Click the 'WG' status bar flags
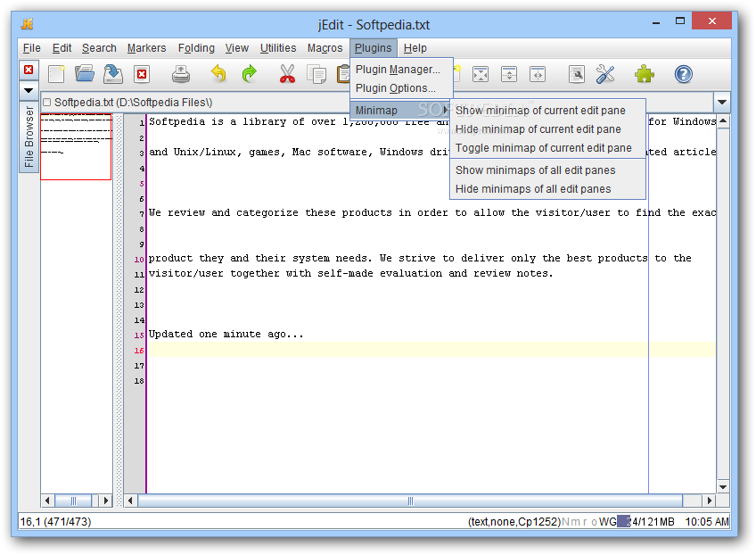 coord(607,522)
